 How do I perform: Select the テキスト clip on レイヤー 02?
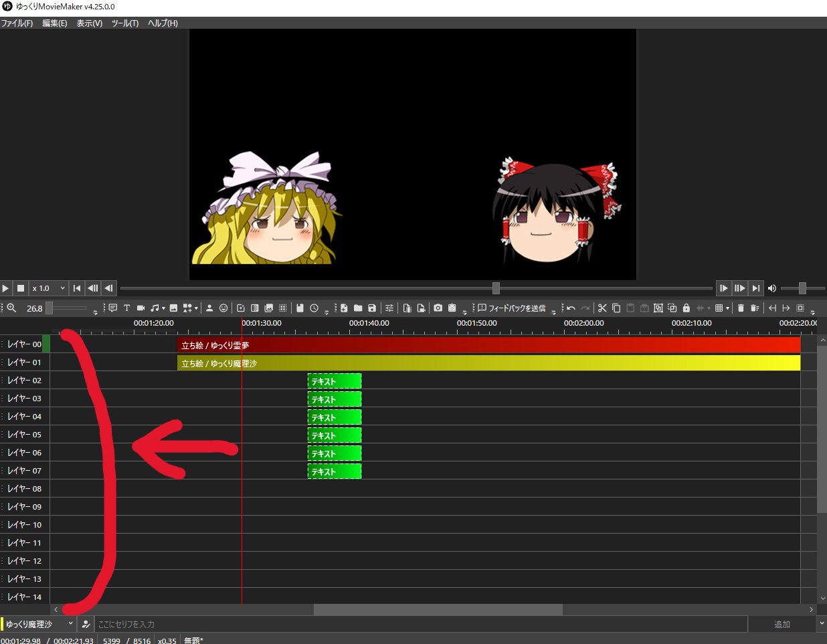(335, 381)
